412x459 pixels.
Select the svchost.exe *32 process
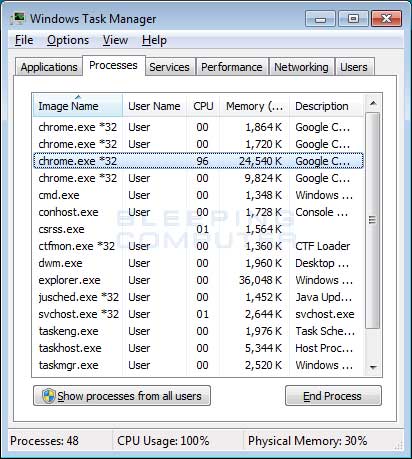tap(198, 314)
